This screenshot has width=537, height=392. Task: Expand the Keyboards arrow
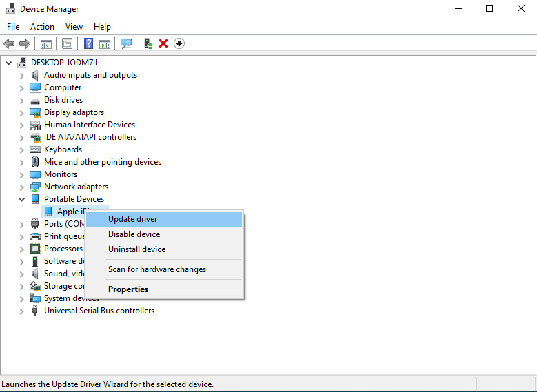coord(22,150)
